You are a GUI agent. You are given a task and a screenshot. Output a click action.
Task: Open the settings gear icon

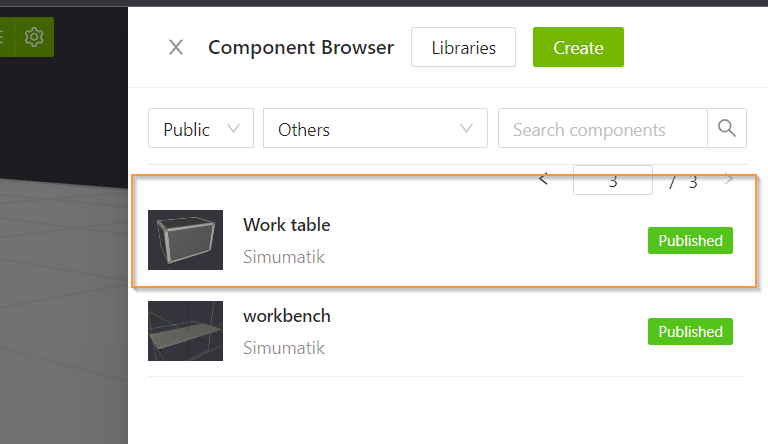[x=34, y=37]
